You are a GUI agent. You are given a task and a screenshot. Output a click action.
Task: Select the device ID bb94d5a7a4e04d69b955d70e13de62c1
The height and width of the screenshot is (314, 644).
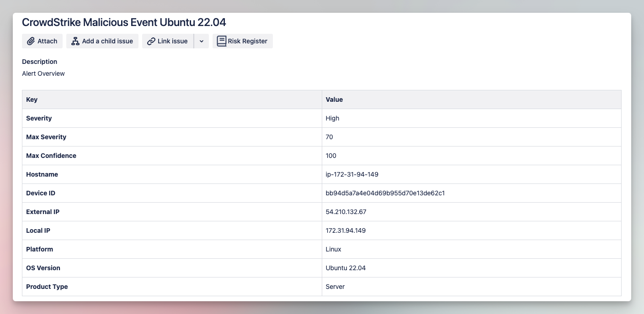coord(385,193)
